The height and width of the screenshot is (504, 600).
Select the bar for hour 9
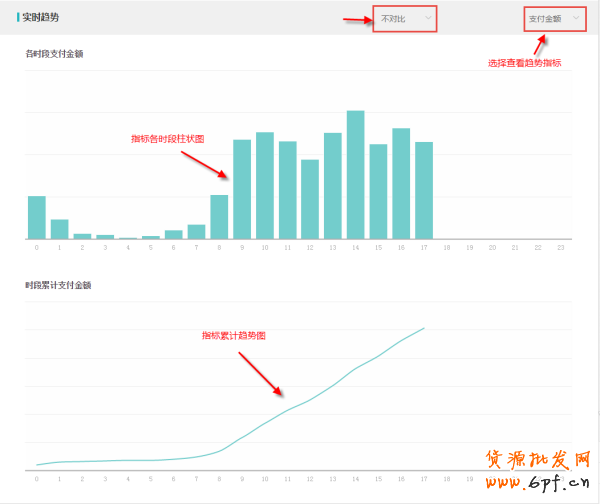coord(242,189)
